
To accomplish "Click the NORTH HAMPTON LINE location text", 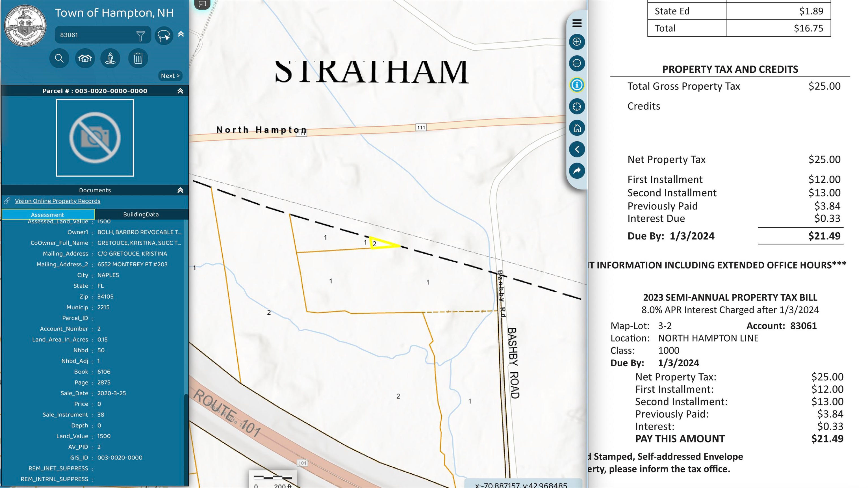I will pos(708,338).
